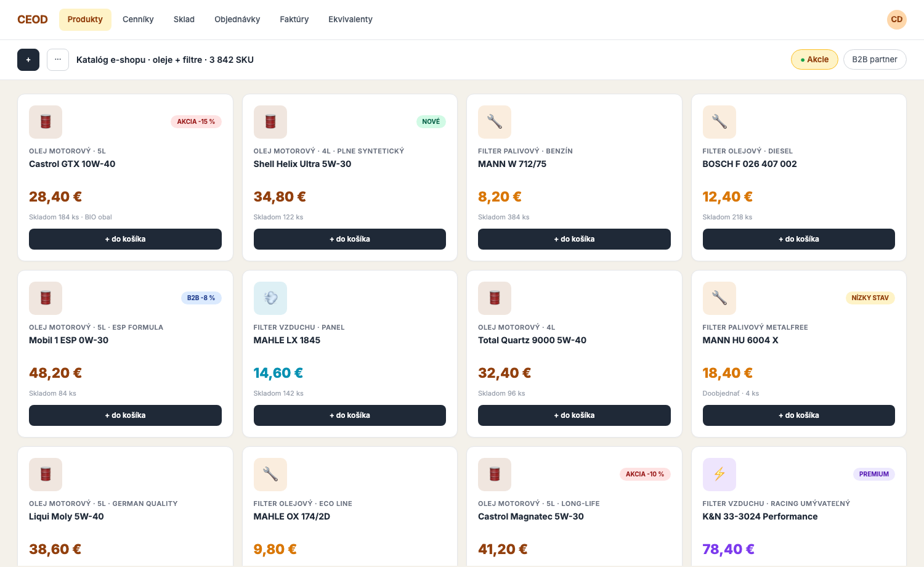Select the MAHLE OX 174/2D title
Image resolution: width=924 pixels, height=567 pixels.
pyautogui.click(x=292, y=516)
